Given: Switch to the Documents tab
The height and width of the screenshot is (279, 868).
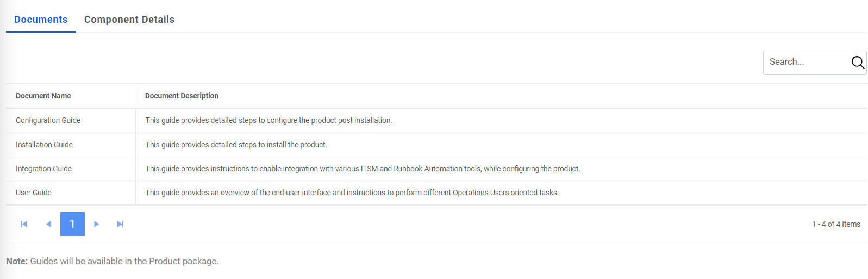Looking at the screenshot, I should click(41, 20).
